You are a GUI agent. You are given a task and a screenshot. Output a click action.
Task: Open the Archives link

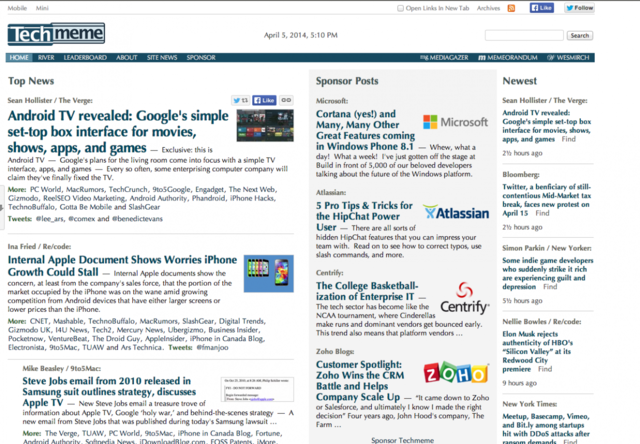(488, 8)
